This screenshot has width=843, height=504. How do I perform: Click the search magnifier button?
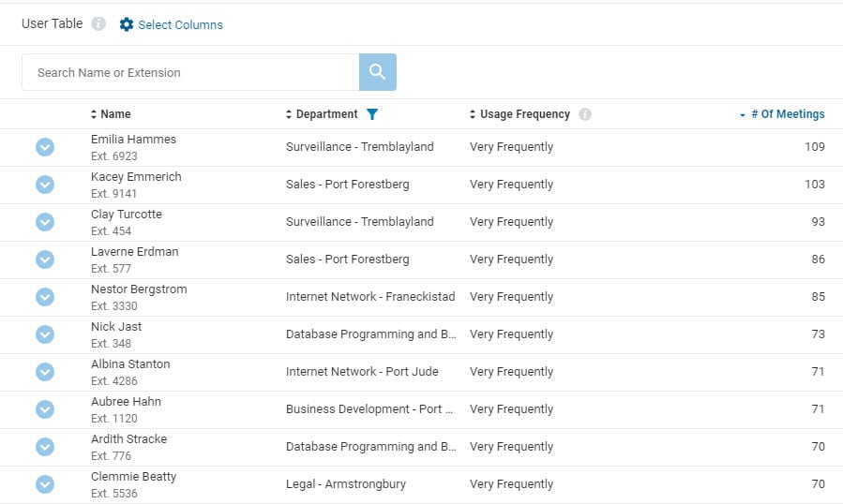[x=378, y=72]
